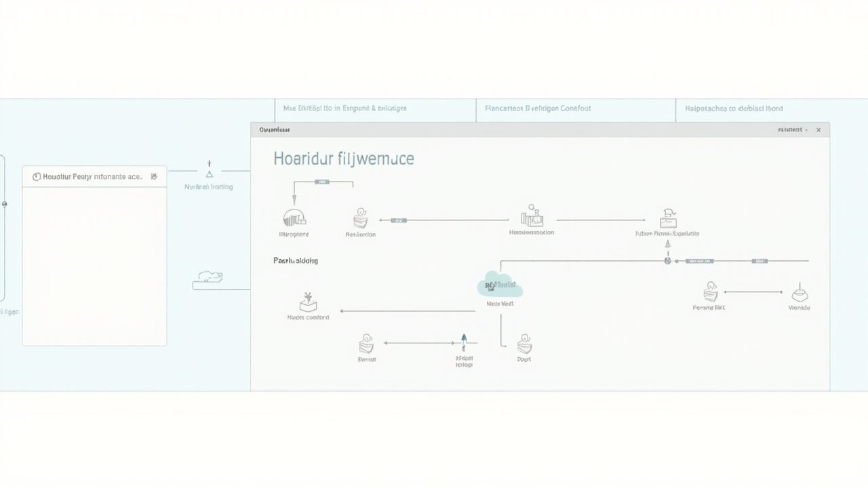Click the person icon labeled Retéarcion

coord(360,218)
